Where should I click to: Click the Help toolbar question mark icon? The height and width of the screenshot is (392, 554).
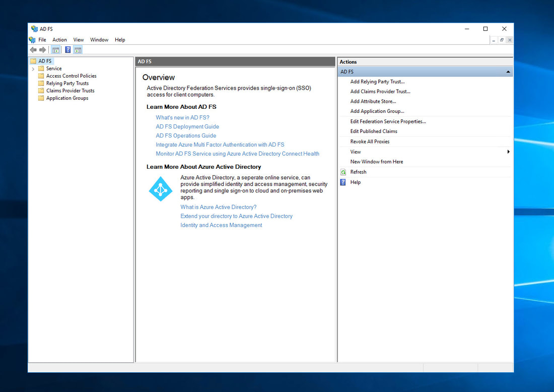[67, 49]
